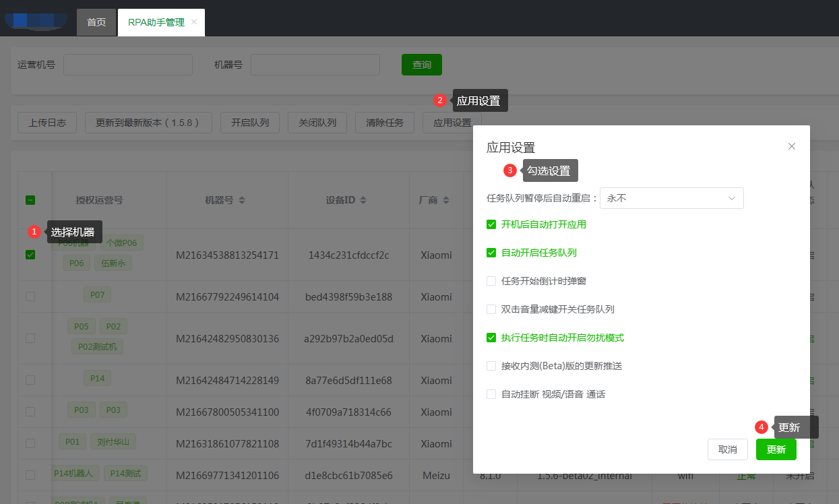Click the 运营机号 input field
This screenshot has height=504, width=839.
click(x=128, y=65)
